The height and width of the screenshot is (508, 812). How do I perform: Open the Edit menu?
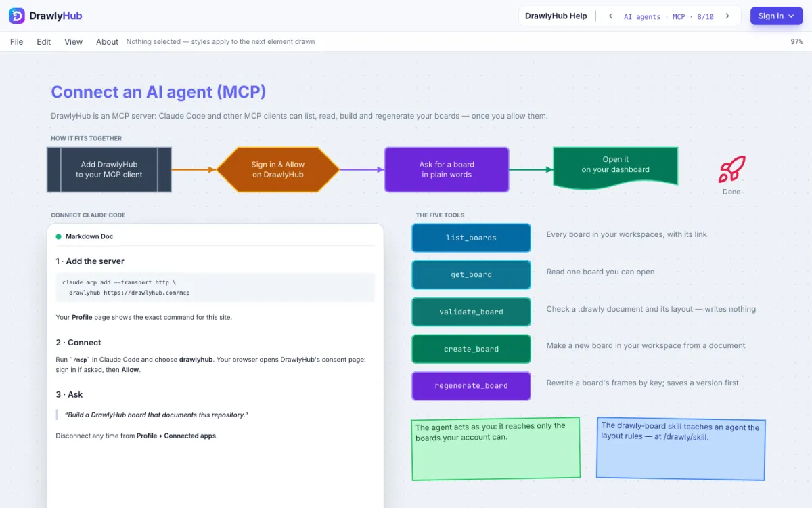44,42
